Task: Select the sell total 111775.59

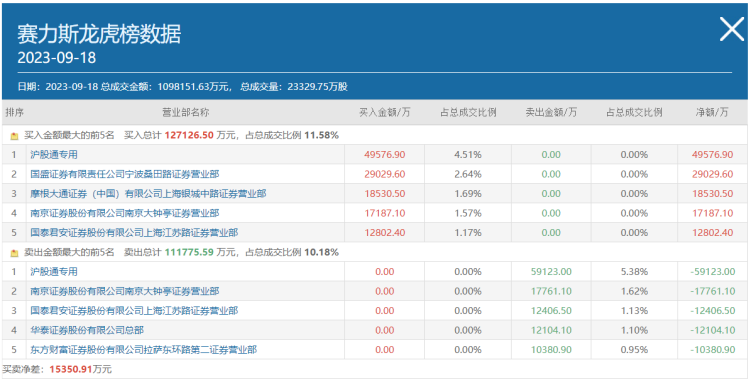Action: pos(189,253)
